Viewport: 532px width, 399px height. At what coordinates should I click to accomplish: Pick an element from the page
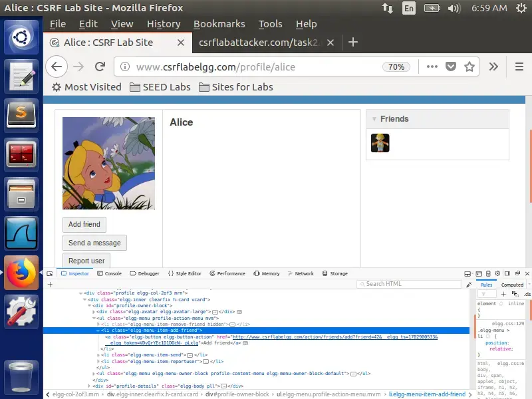(x=50, y=273)
